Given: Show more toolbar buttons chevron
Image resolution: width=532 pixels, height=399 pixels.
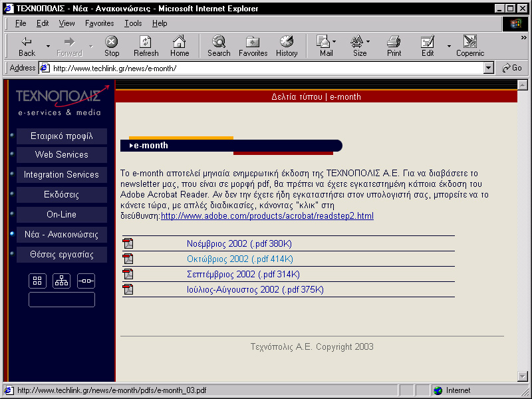Looking at the screenshot, I should (x=524, y=38).
